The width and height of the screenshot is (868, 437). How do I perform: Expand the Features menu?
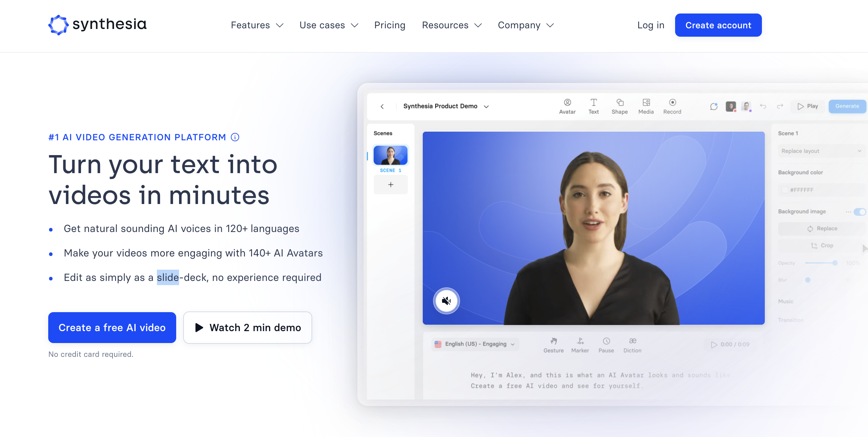[x=257, y=25]
